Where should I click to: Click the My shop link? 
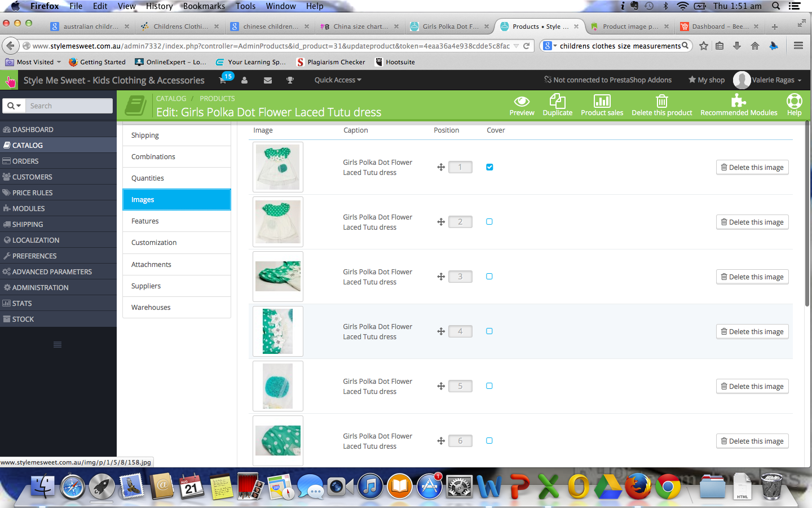707,80
